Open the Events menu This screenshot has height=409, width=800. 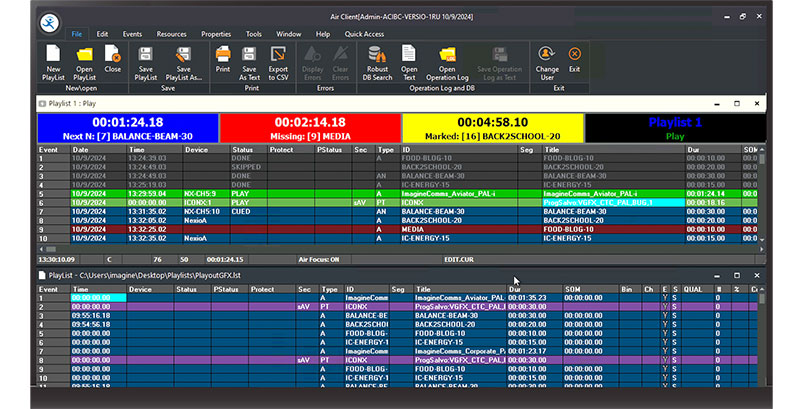tap(131, 33)
